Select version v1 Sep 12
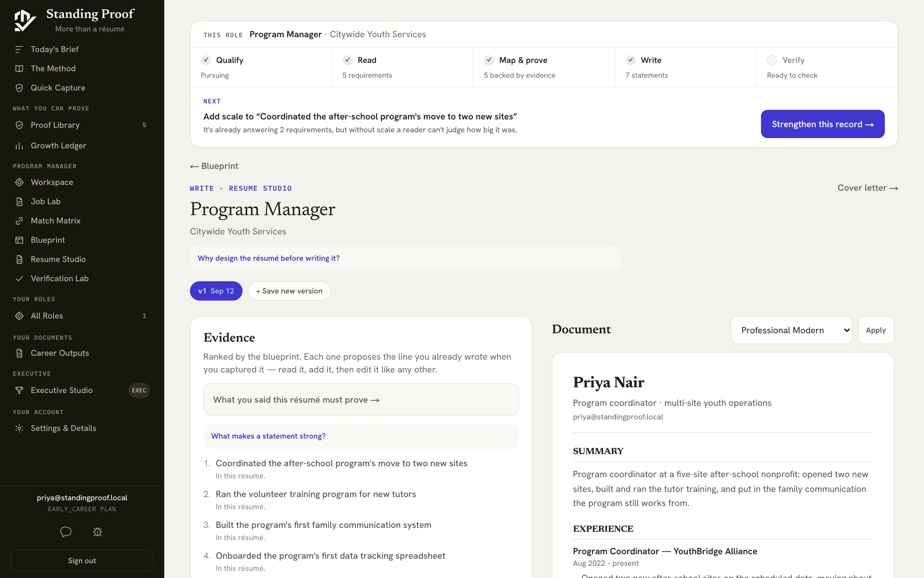 216,291
